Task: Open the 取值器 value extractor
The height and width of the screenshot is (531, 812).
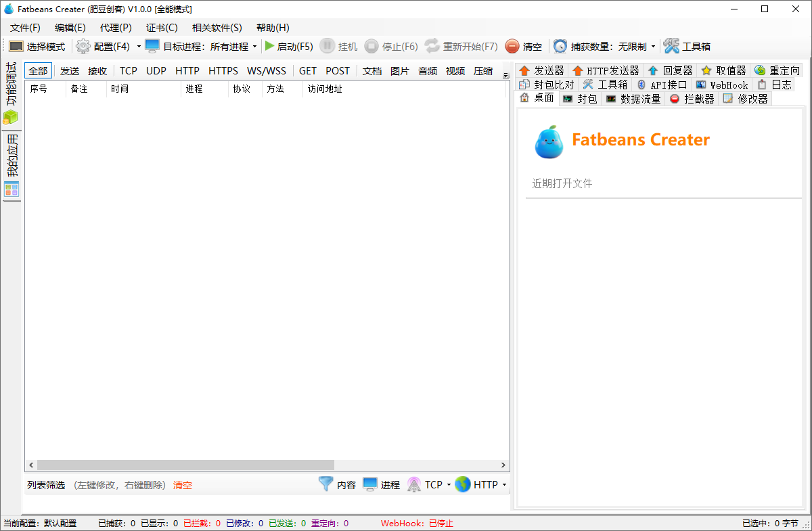Action: pyautogui.click(x=724, y=70)
